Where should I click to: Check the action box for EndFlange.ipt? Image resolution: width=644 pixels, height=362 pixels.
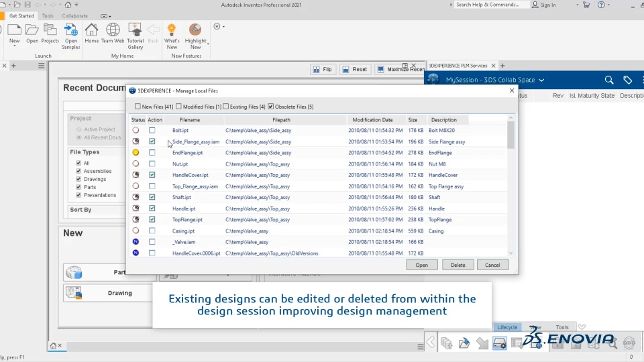pos(152,152)
